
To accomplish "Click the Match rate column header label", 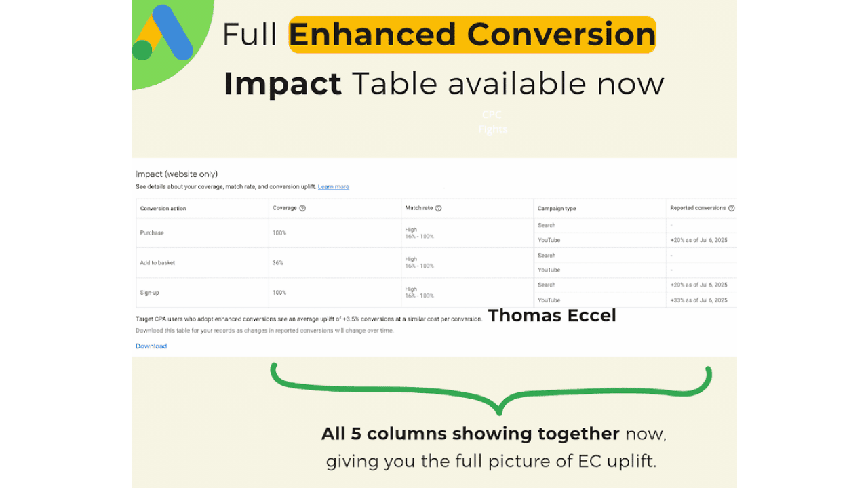I will tap(418, 208).
